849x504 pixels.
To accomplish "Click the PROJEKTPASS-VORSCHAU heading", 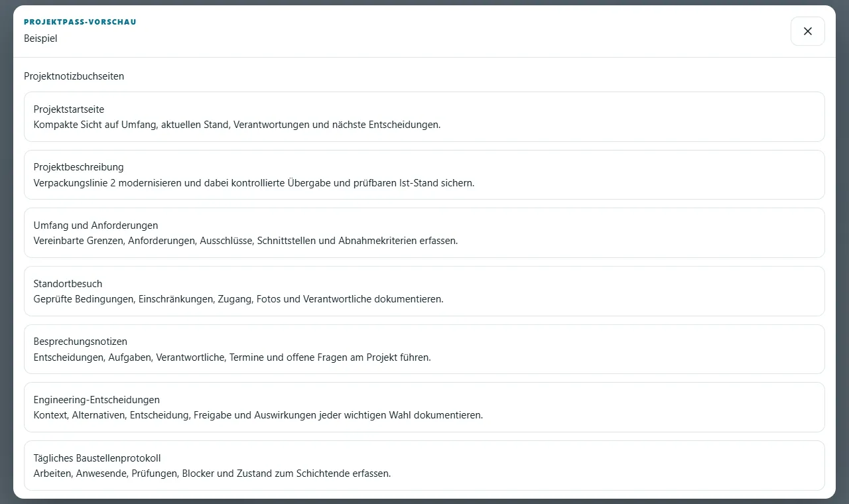I will (80, 22).
